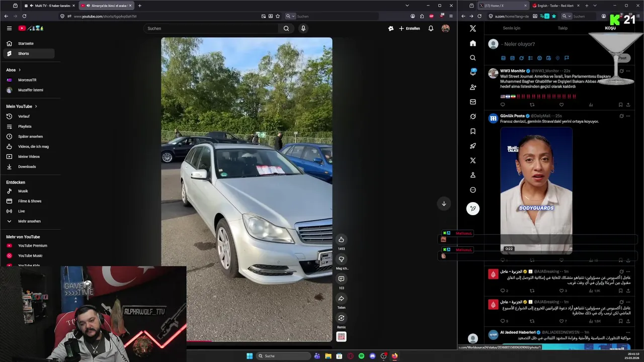Like the YouTube Short with 1493 likes
644x362 pixels.
click(x=341, y=239)
